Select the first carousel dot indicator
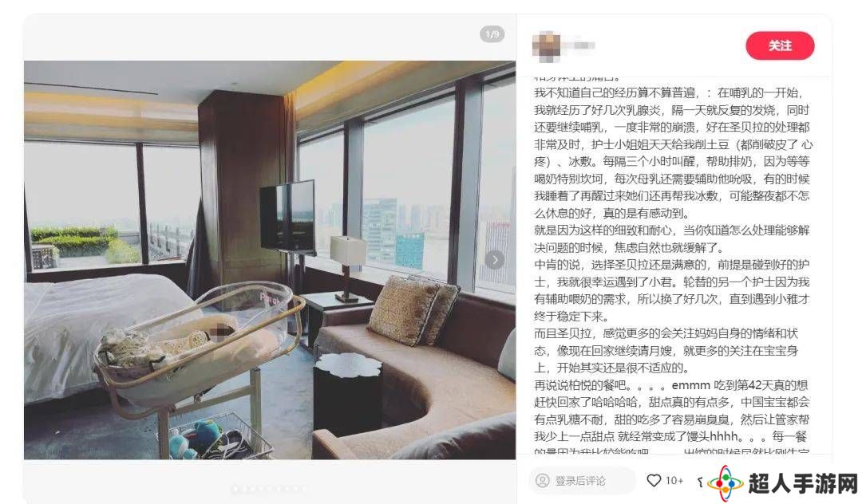The height and width of the screenshot is (504, 862). (x=235, y=489)
